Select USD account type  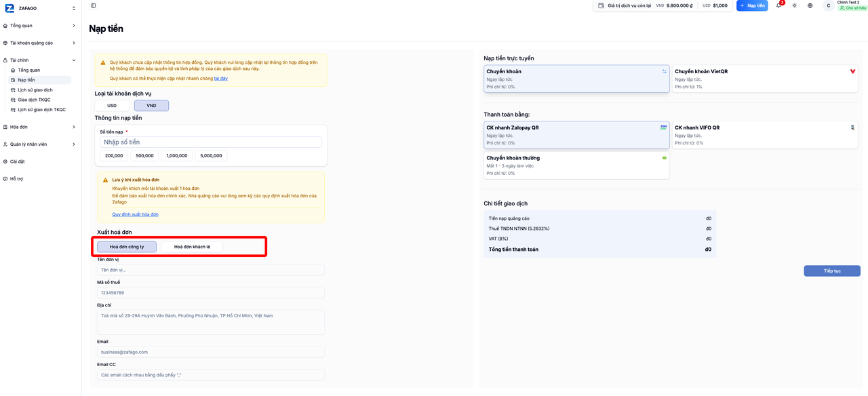[112, 106]
